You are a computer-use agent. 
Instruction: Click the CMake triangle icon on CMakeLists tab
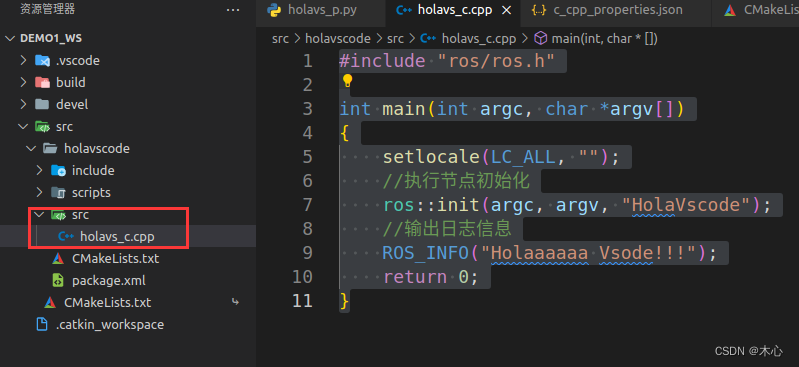pos(730,10)
